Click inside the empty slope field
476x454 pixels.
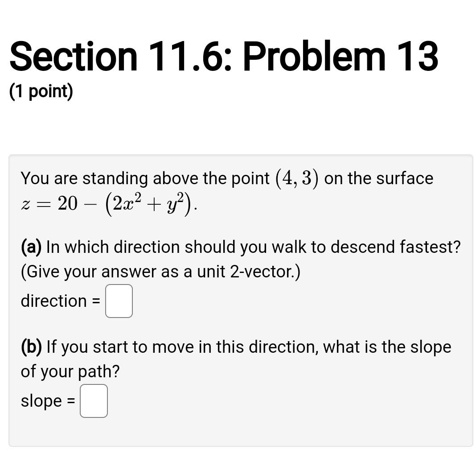pyautogui.click(x=94, y=400)
